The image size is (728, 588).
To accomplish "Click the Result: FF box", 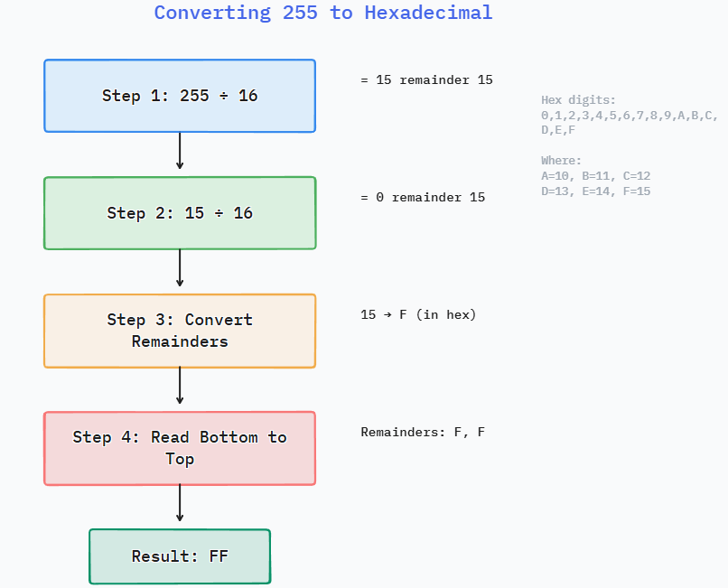I will pyautogui.click(x=180, y=556).
